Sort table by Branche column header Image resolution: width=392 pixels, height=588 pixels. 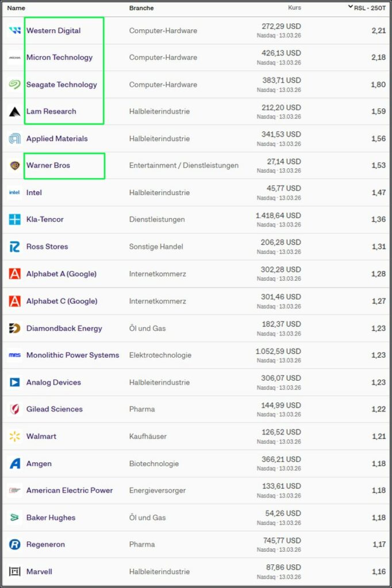coord(141,8)
